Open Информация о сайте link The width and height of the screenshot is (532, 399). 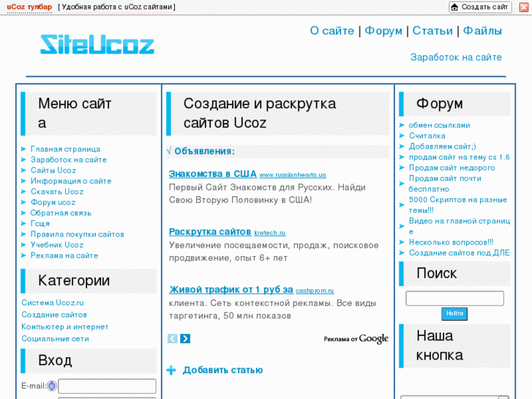click(71, 181)
